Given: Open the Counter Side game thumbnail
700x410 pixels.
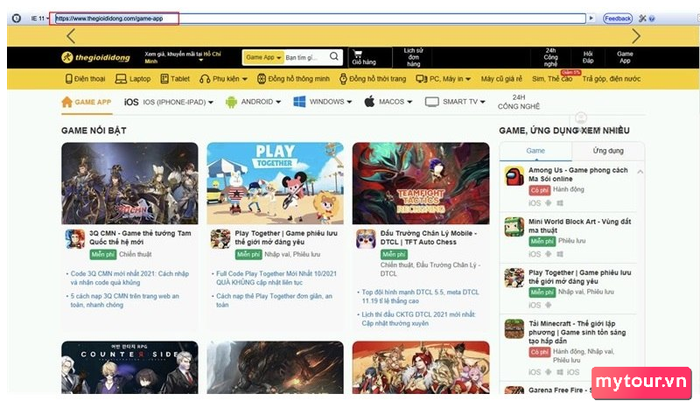Looking at the screenshot, I should coord(129,368).
